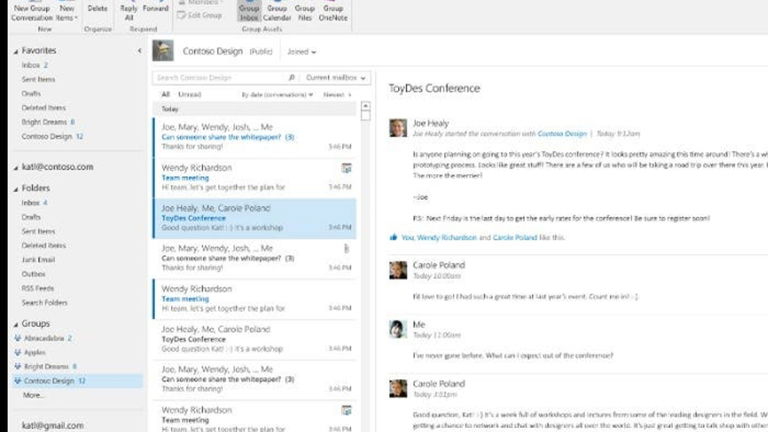Click the ToyDes Conference title in reading pane
This screenshot has height=432, width=768.
(434, 88)
